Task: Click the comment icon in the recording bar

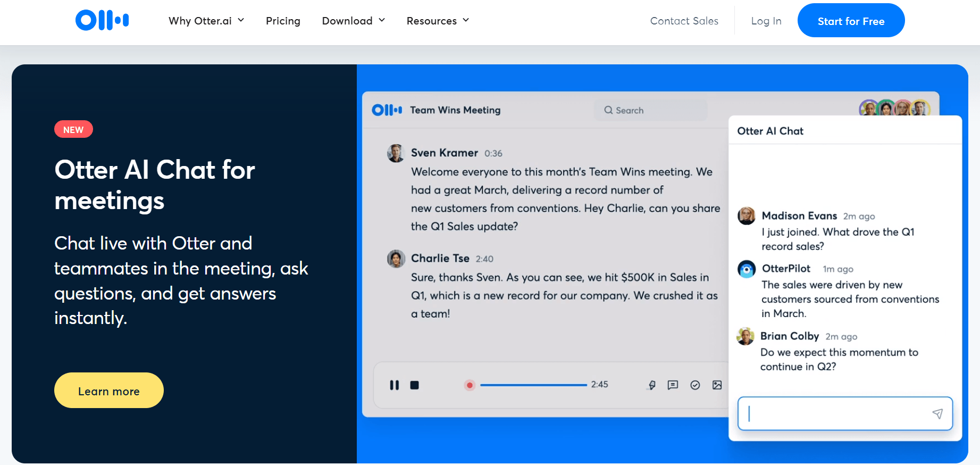Action: (673, 385)
